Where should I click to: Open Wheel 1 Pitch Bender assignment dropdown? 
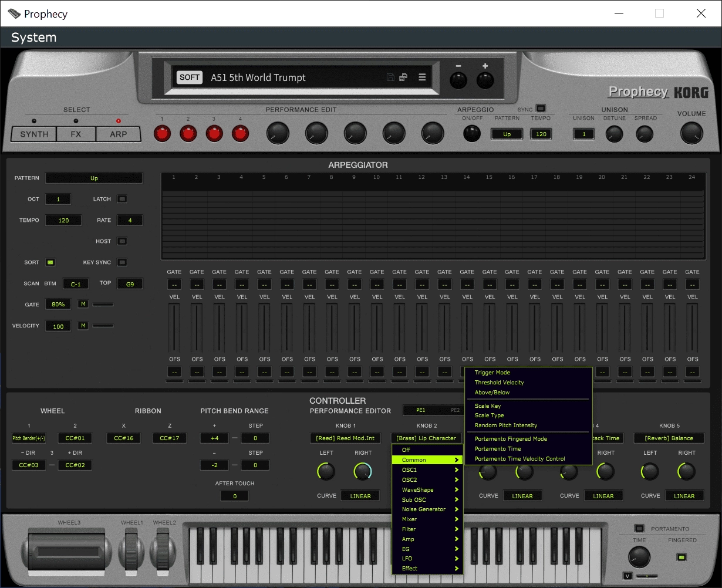point(29,438)
